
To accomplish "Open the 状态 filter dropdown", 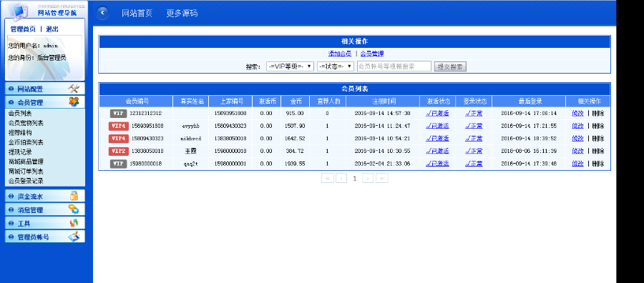I will tap(336, 66).
